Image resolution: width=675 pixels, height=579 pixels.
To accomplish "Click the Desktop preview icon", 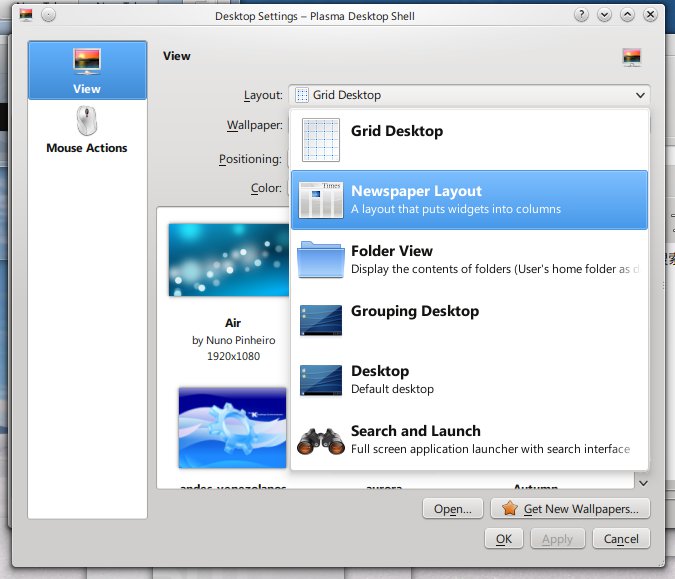I will (x=321, y=380).
